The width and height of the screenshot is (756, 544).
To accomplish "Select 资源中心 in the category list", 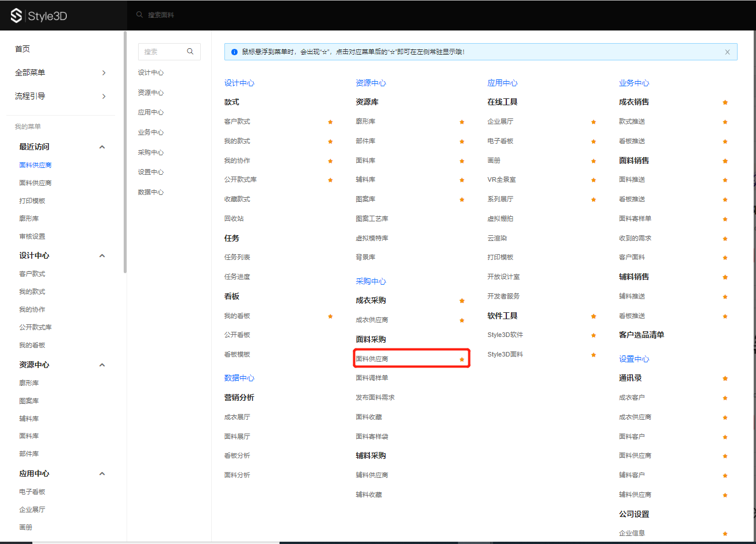I will [151, 93].
